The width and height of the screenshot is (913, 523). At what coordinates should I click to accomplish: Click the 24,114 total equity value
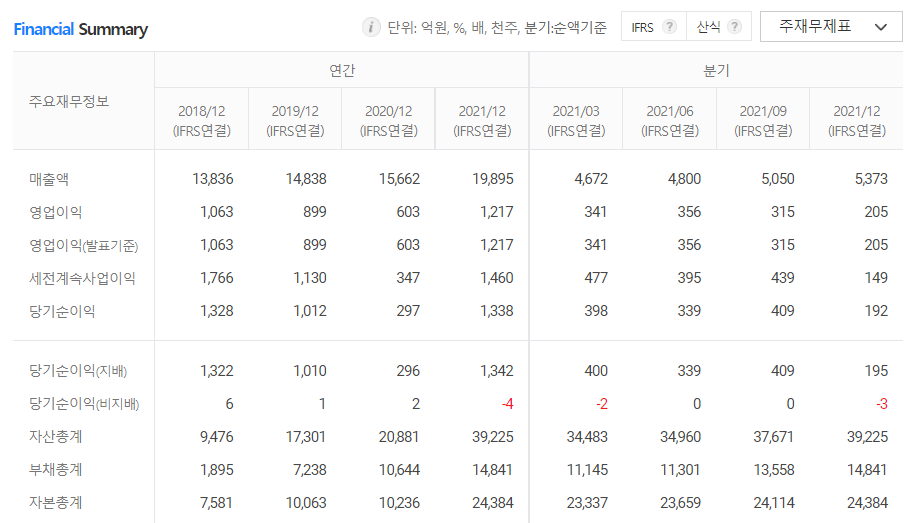point(774,503)
